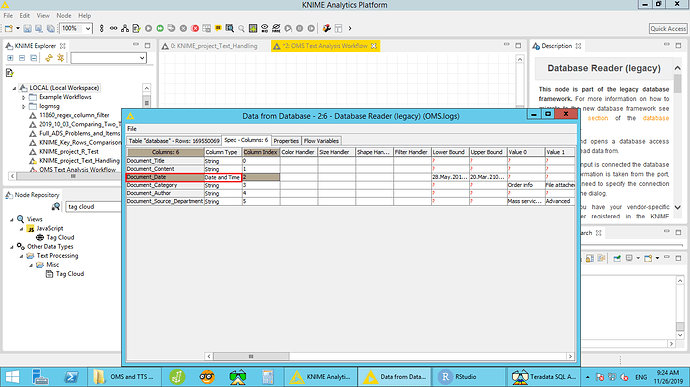Open Windows PowerShell from the taskbar
The width and height of the screenshot is (690, 387).
[71, 377]
